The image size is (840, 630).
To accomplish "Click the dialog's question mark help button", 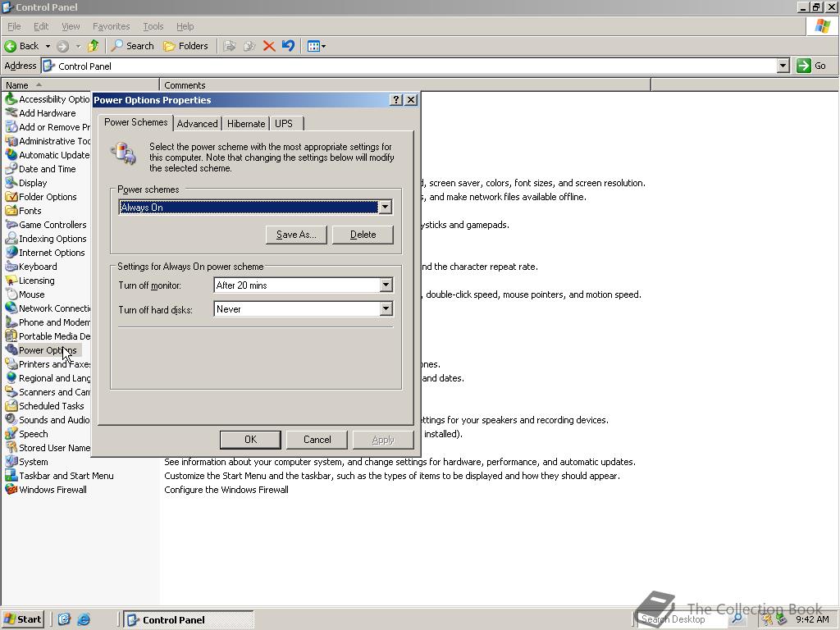I will (395, 99).
